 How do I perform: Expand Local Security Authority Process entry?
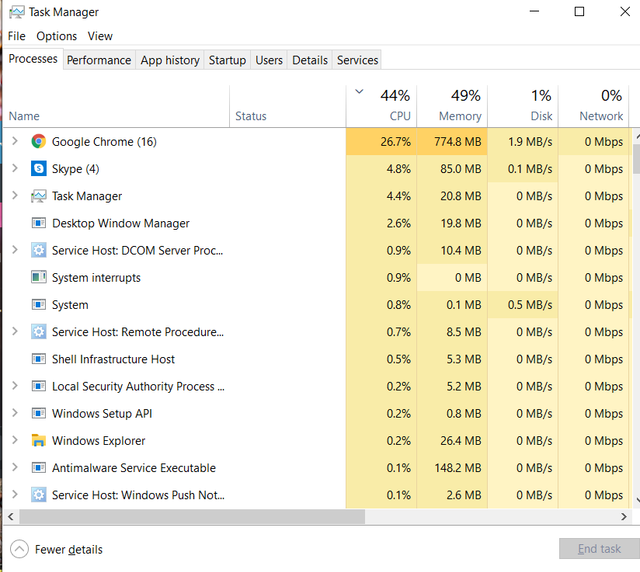pyautogui.click(x=15, y=386)
